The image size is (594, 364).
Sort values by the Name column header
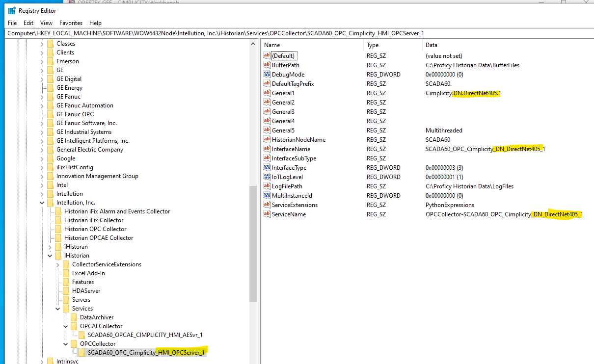312,45
